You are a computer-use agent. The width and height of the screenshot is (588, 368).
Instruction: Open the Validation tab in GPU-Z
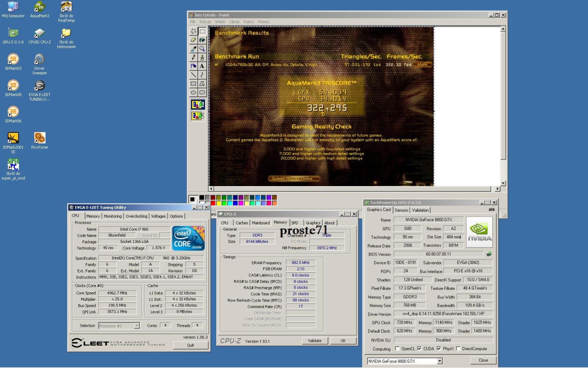(420, 210)
